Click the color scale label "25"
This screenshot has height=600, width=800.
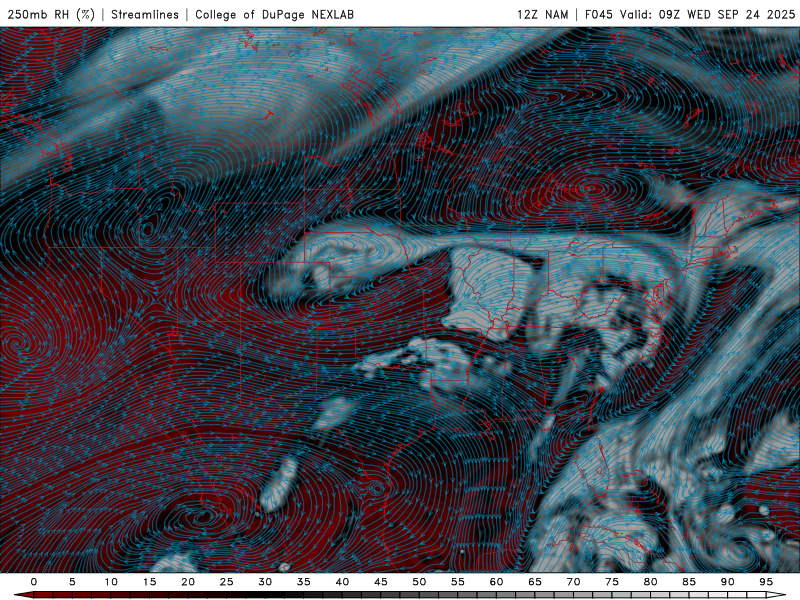pos(227,582)
